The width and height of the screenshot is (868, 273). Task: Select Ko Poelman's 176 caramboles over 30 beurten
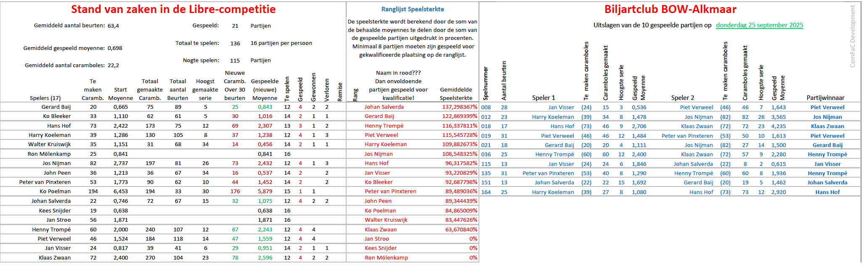coord(235,192)
